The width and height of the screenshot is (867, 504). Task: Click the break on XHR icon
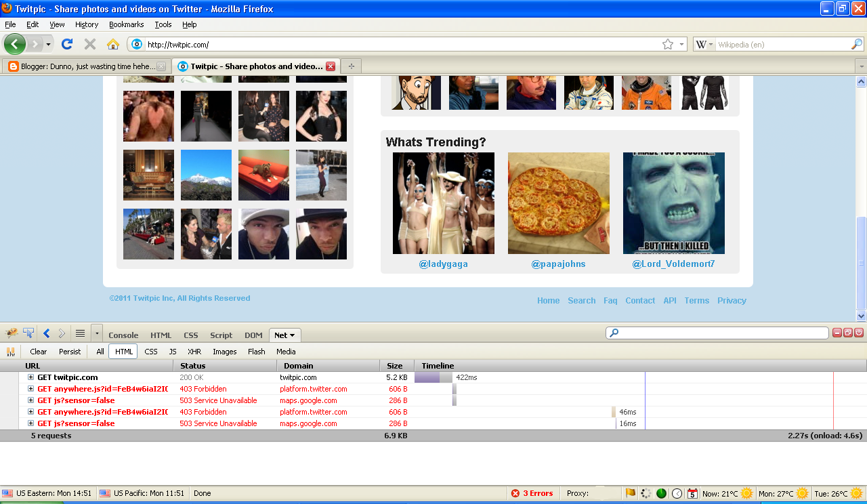click(10, 352)
